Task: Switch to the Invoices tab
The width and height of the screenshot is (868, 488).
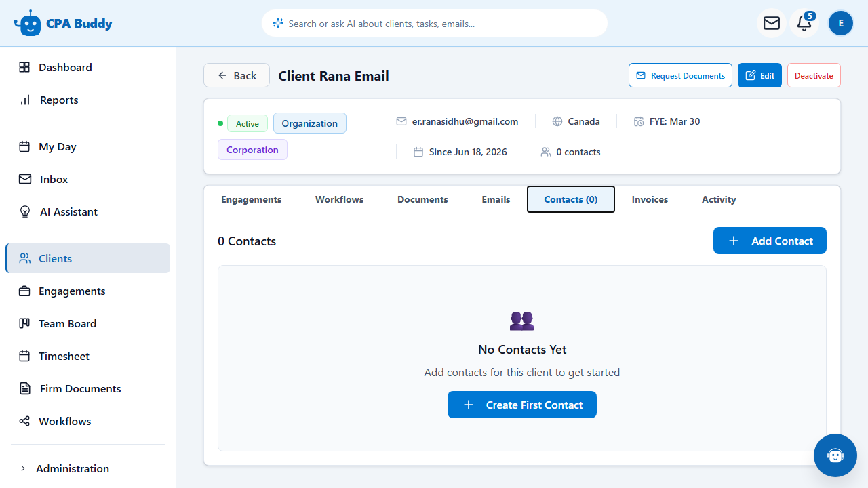Action: tap(650, 199)
